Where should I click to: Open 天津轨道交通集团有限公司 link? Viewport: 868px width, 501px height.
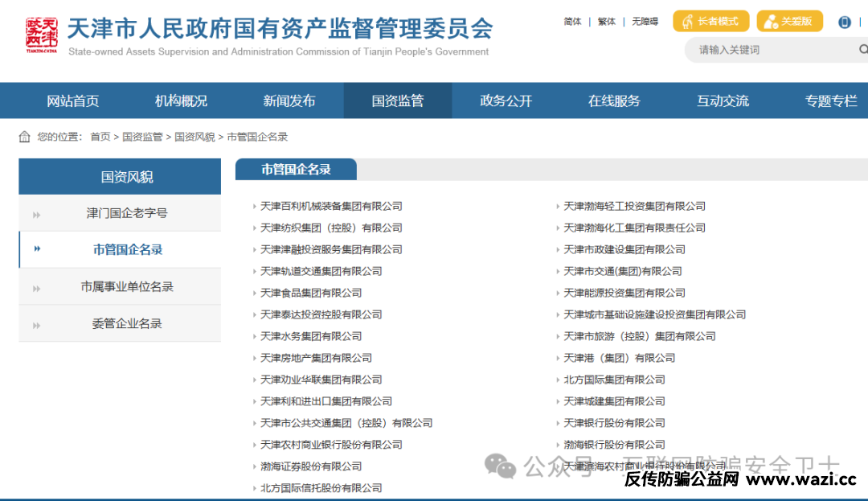pos(321,271)
